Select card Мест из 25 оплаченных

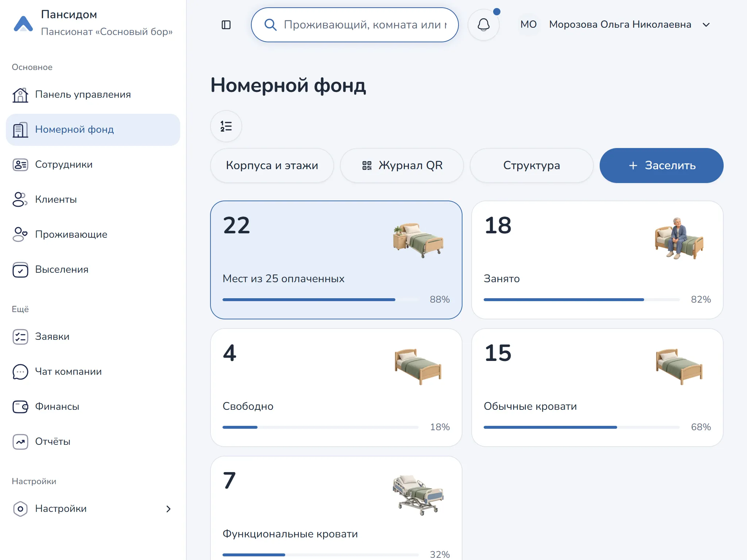[336, 260]
